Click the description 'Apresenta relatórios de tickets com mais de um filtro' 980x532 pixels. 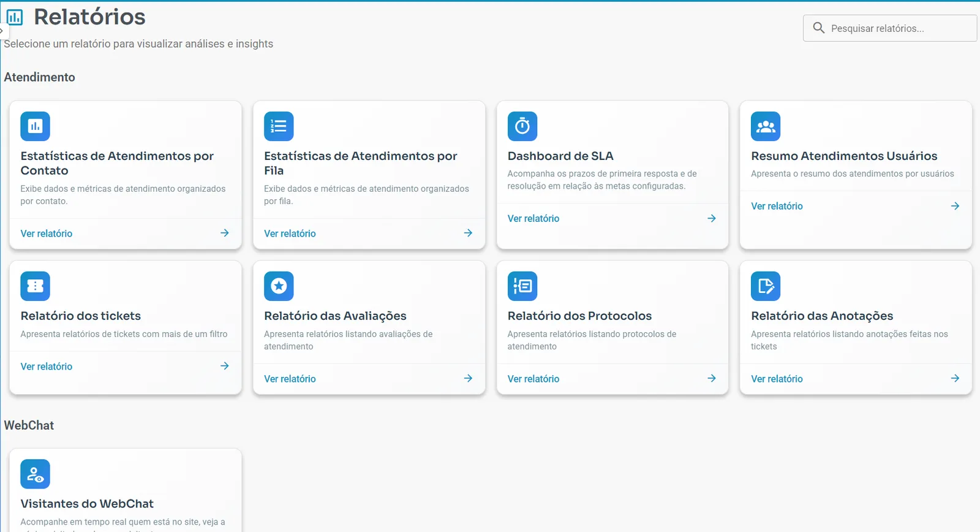pyautogui.click(x=124, y=334)
